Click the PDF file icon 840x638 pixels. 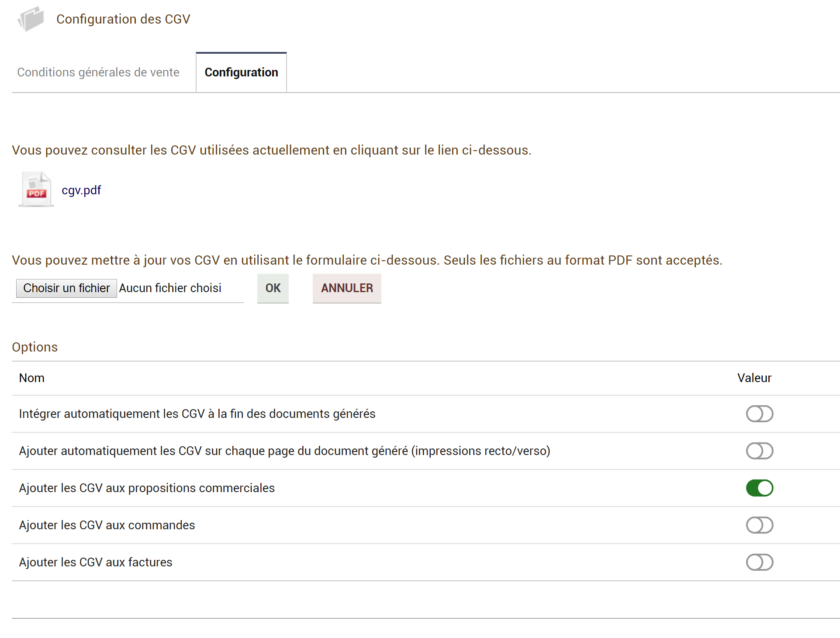click(x=36, y=189)
